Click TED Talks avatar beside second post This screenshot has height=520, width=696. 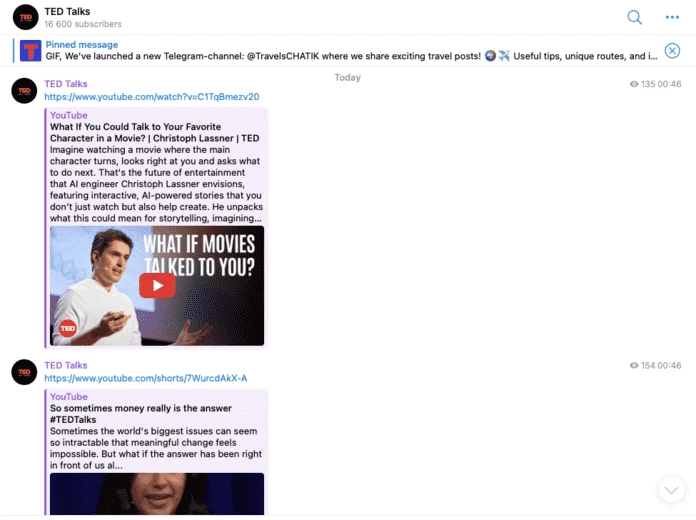click(x=25, y=372)
